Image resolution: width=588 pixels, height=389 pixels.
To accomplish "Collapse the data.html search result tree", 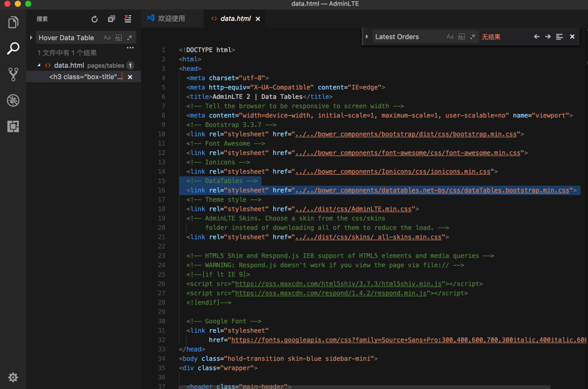I will tap(39, 66).
